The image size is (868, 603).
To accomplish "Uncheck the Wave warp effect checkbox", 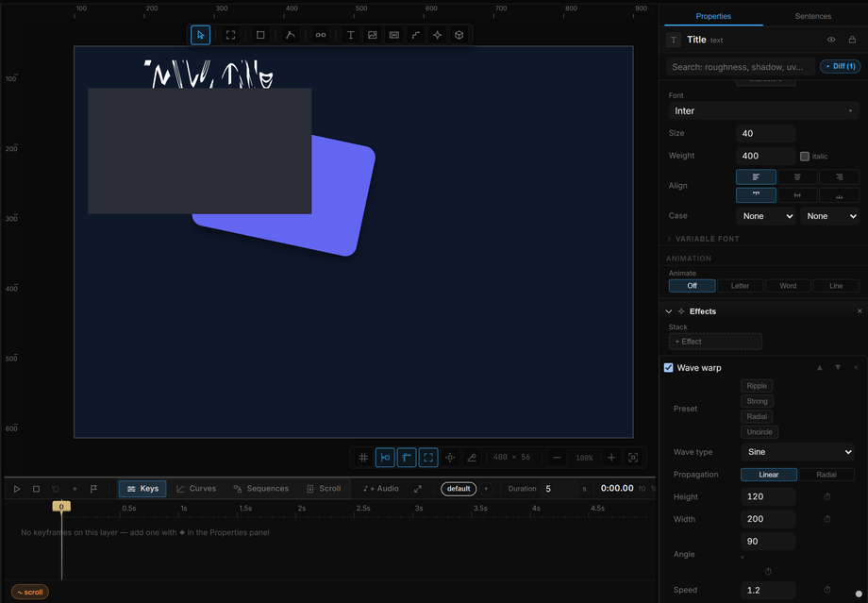I will [669, 368].
